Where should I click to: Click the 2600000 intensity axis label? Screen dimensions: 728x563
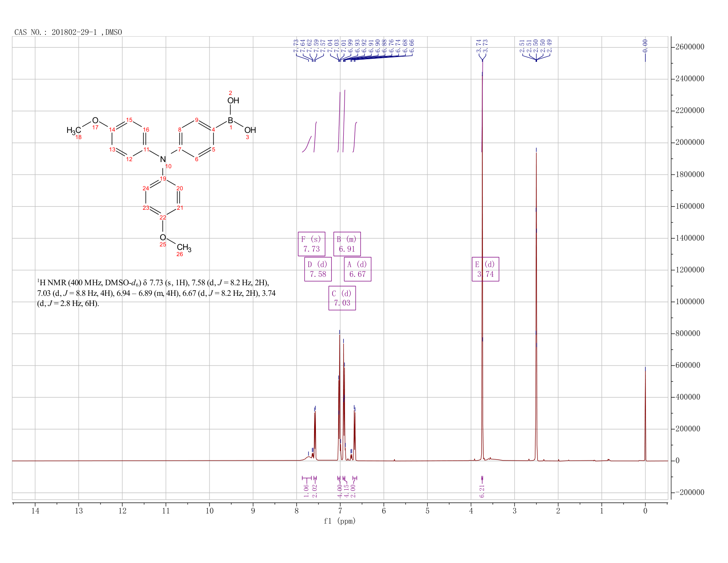click(690, 47)
